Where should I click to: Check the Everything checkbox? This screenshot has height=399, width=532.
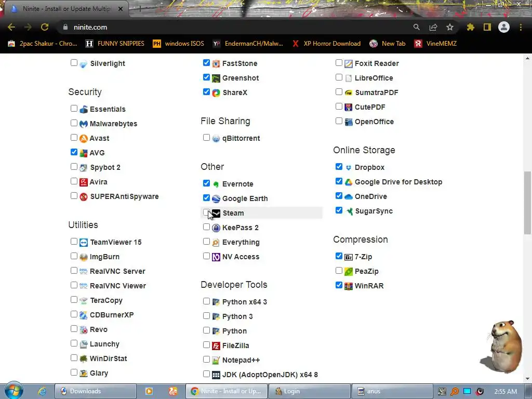pos(206,241)
